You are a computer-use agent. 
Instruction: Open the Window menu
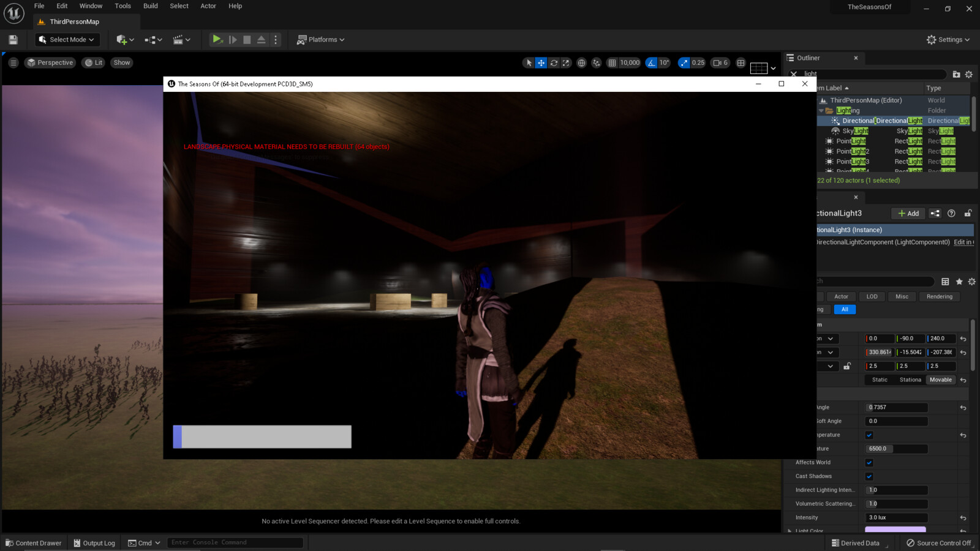click(91, 6)
